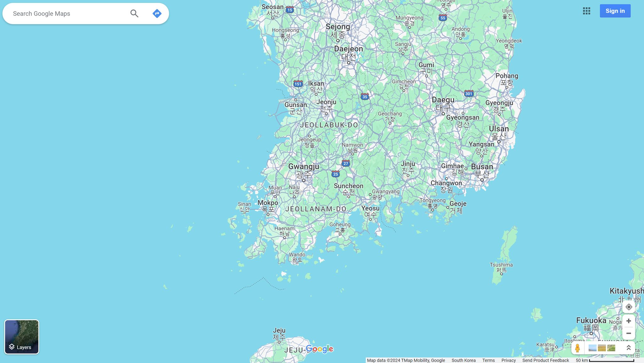The width and height of the screenshot is (644, 363).
Task: Open the Google apps grid
Action: (586, 11)
